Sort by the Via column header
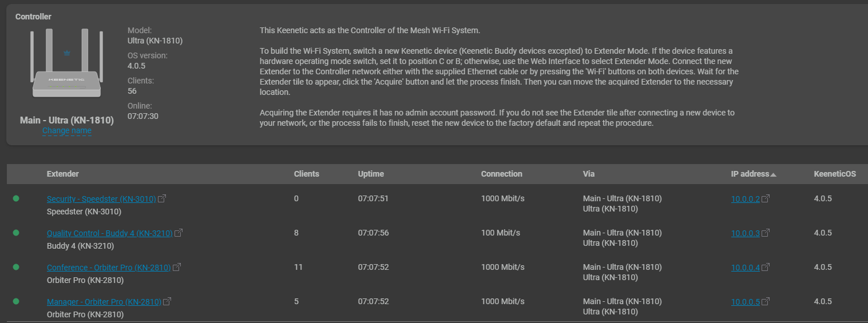The width and height of the screenshot is (868, 323). coord(589,174)
